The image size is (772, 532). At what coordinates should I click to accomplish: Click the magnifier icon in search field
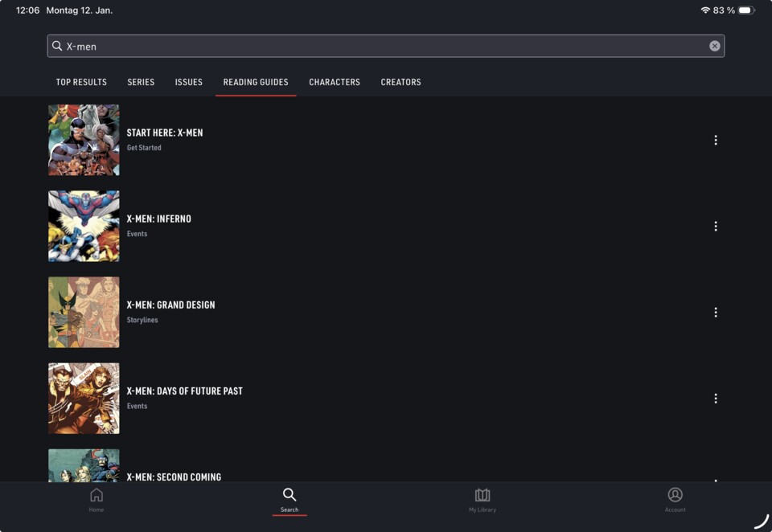(57, 46)
